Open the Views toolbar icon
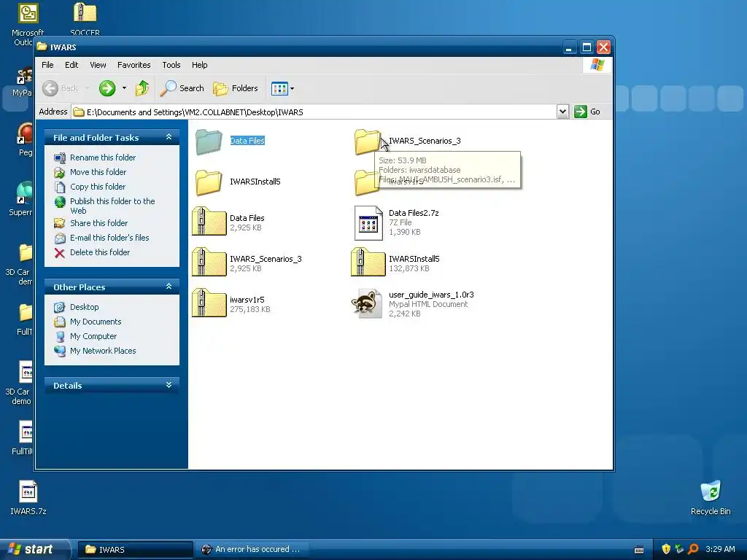Image resolution: width=747 pixels, height=560 pixels. tap(279, 88)
